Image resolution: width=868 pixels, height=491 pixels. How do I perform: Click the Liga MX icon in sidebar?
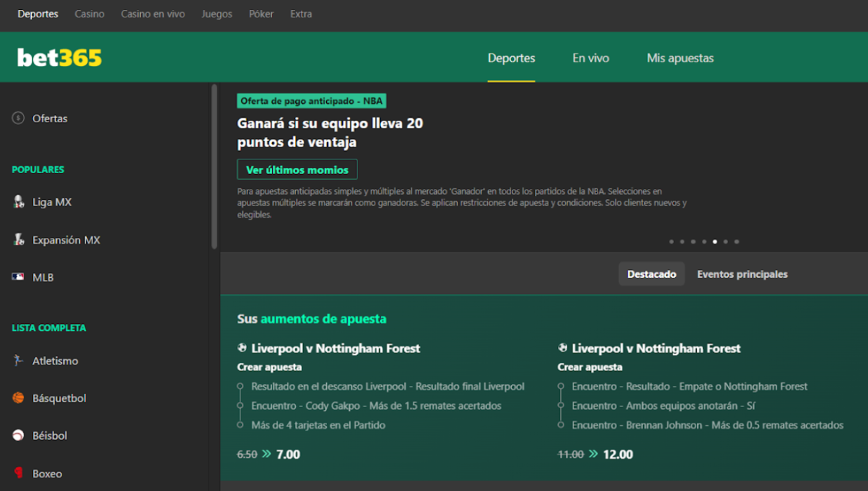pyautogui.click(x=18, y=202)
